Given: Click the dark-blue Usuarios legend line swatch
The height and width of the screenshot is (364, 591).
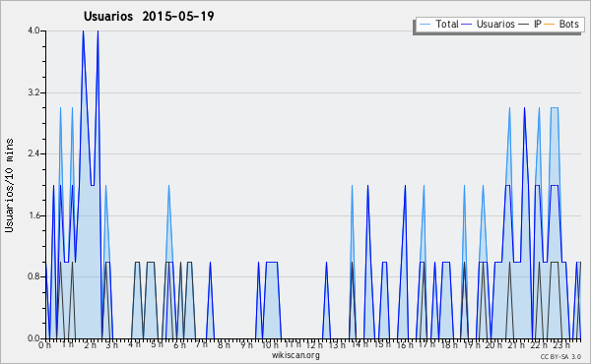Looking at the screenshot, I should coord(467,25).
